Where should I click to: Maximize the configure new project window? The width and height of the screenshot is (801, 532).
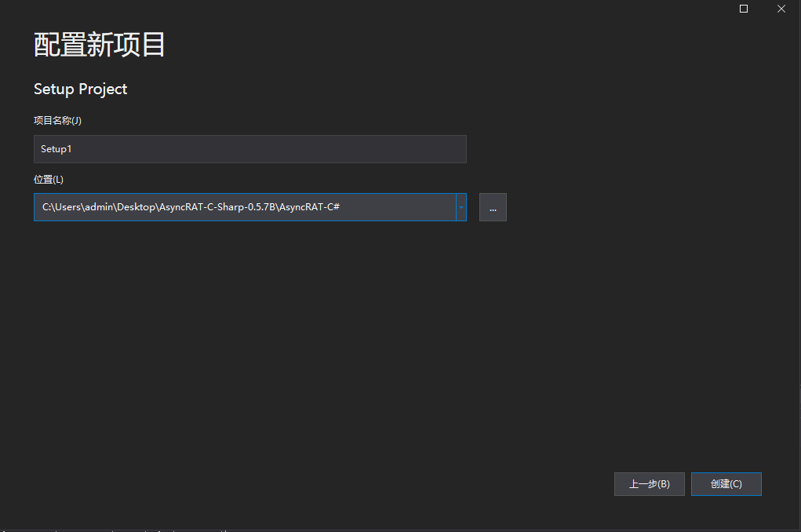pyautogui.click(x=744, y=9)
